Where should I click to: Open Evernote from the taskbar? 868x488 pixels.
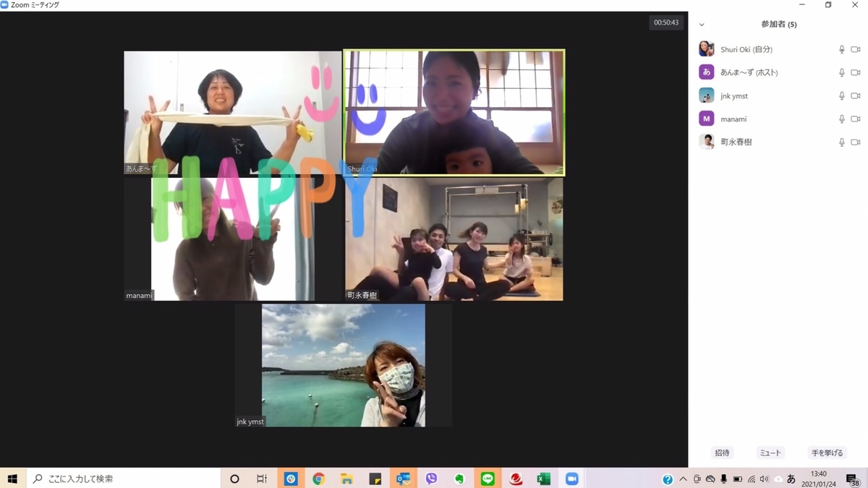pyautogui.click(x=459, y=479)
